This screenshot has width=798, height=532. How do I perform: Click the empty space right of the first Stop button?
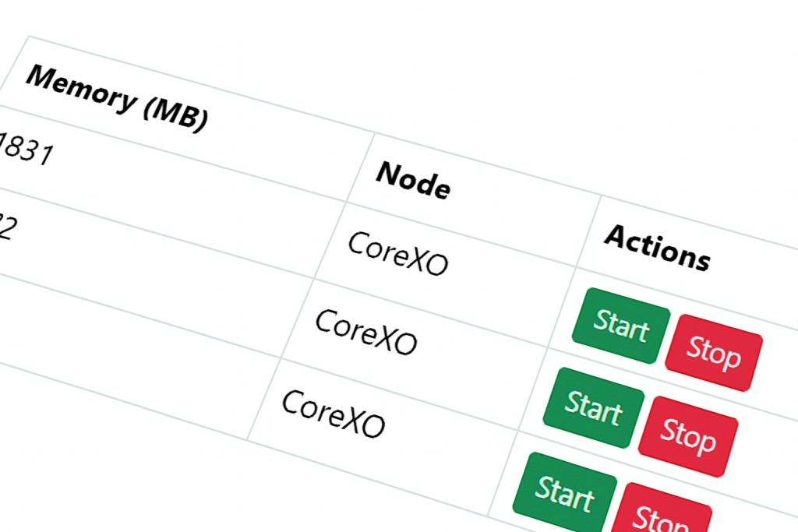779,374
